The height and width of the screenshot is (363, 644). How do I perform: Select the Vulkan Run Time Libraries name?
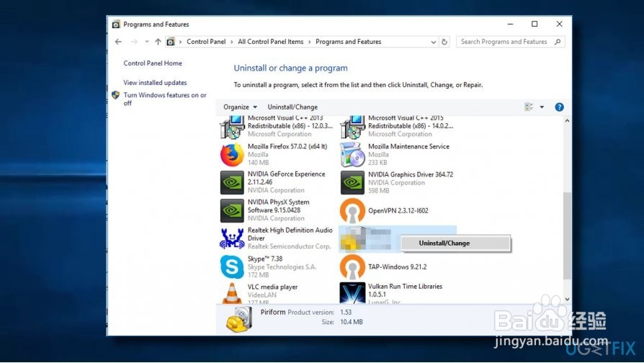click(x=405, y=290)
